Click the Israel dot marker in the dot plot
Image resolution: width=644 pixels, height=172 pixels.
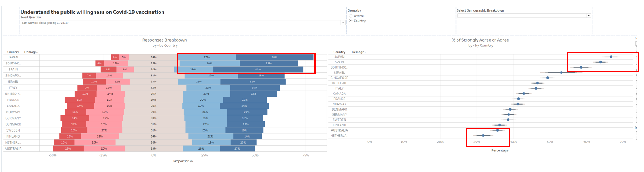click(561, 73)
